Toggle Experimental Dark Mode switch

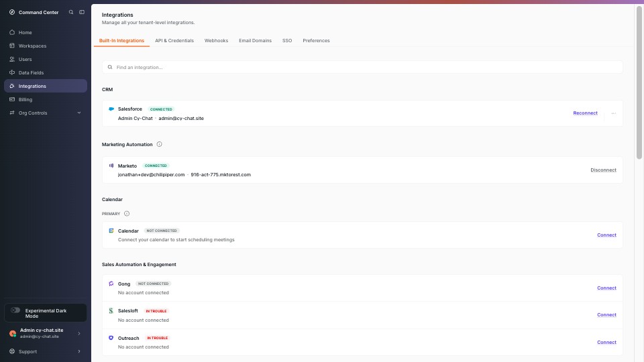pos(15,310)
